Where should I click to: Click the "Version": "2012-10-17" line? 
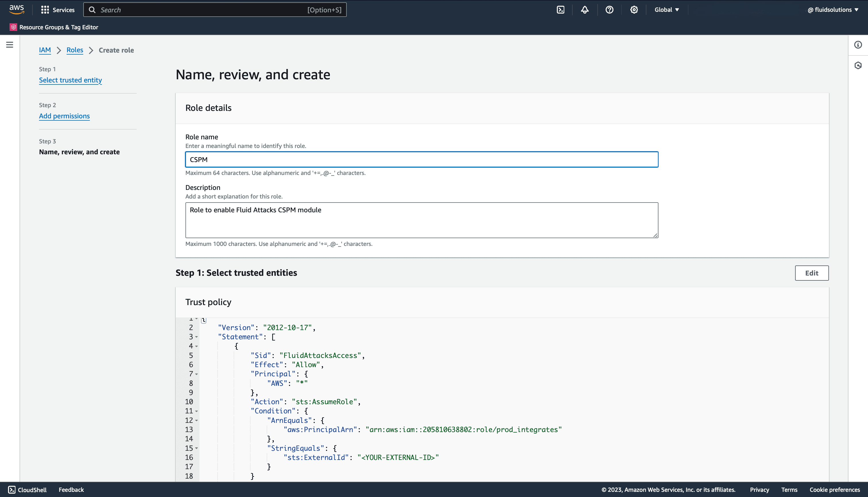pyautogui.click(x=267, y=328)
